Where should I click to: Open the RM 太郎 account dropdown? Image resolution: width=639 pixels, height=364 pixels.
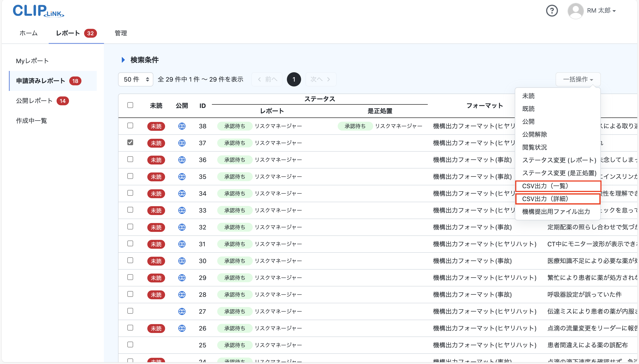(603, 11)
